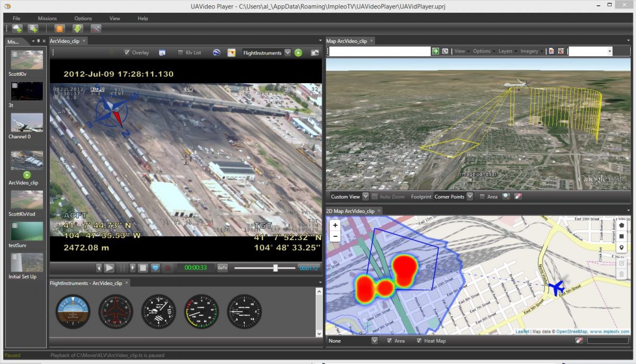
Task: Expand the Corner Points footprint dropdown
Action: (x=469, y=197)
